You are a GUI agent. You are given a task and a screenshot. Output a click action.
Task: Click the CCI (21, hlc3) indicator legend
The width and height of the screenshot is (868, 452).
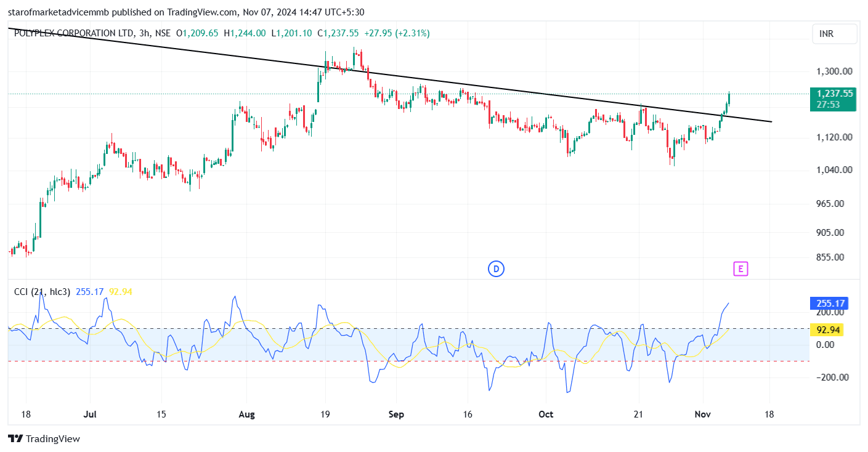coord(42,291)
